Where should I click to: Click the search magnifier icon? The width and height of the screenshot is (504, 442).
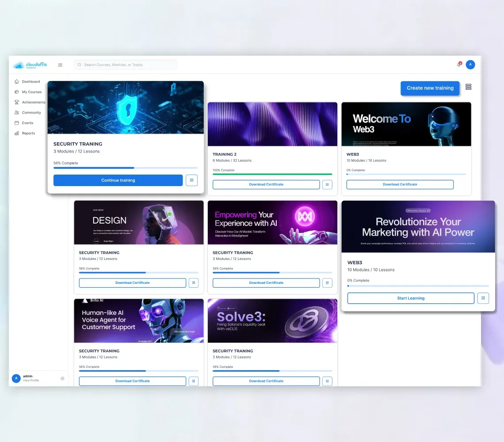coord(80,65)
